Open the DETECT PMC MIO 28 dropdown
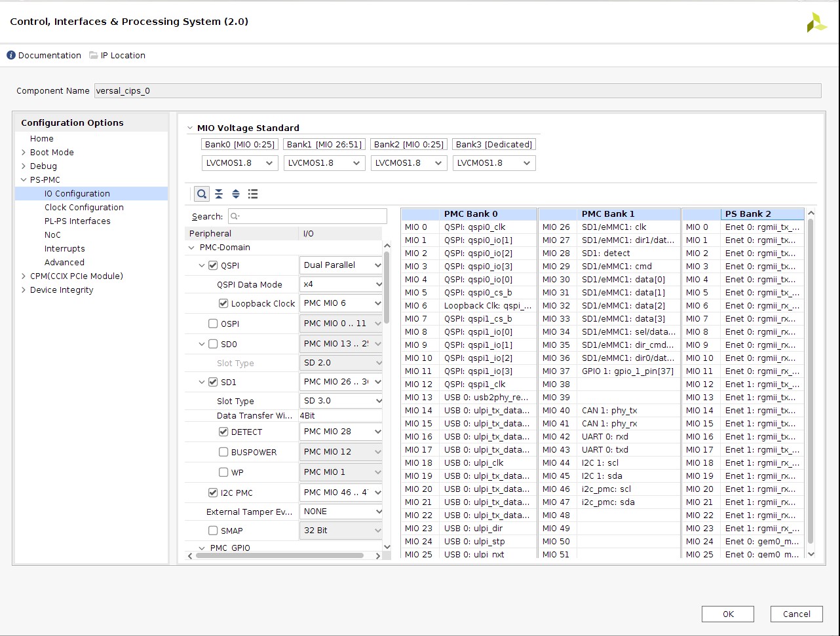The image size is (840, 636). (x=341, y=432)
